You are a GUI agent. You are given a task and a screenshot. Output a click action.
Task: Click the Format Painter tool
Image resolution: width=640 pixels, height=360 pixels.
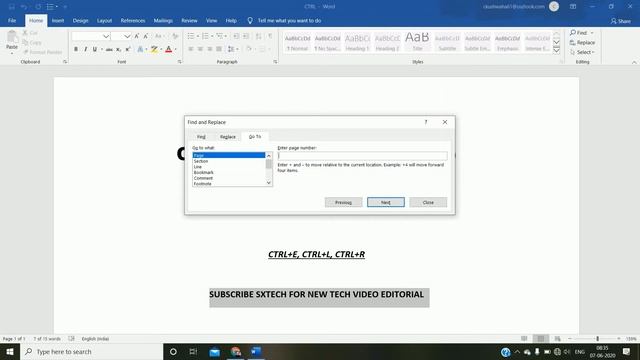[42, 52]
